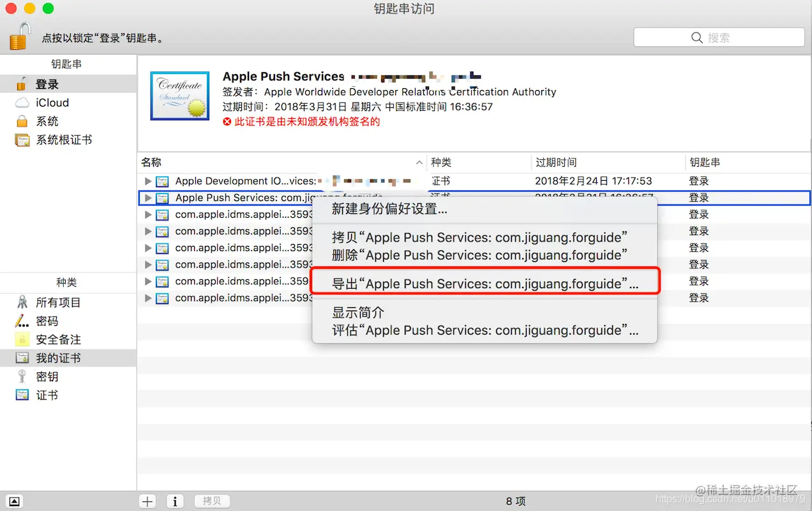This screenshot has height=511, width=812.
Task: Choose 评估 "Apple Push Services" menu item
Action: [x=485, y=330]
